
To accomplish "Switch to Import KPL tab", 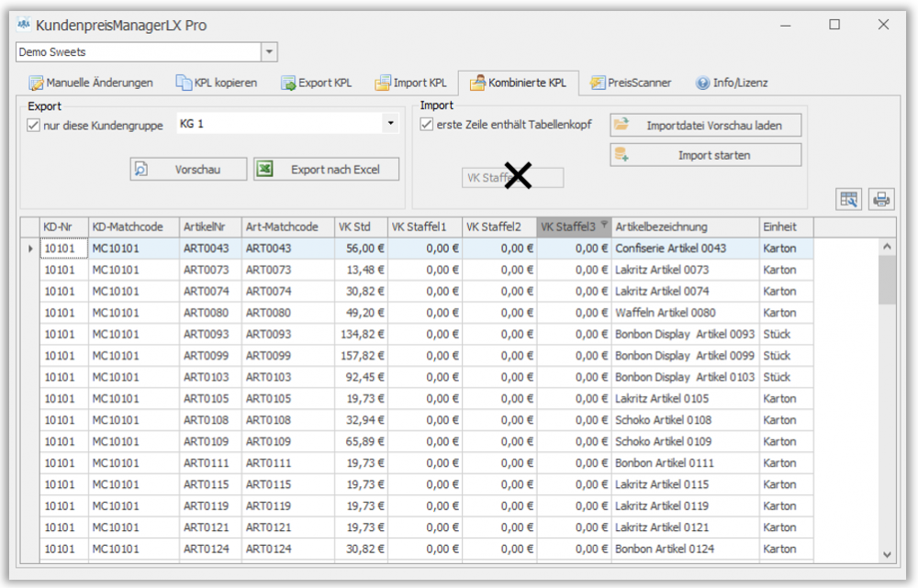I will coord(411,83).
